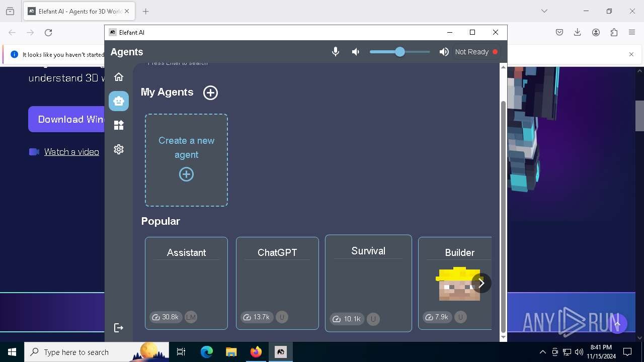644x362 pixels.
Task: Click the scroll-to-top purple button on webpage
Action: click(617, 324)
